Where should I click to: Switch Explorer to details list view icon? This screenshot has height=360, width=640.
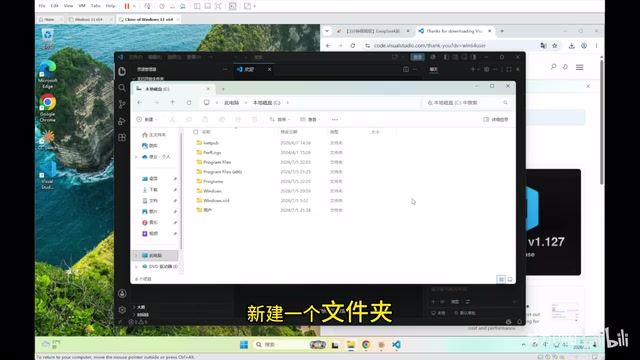501,279
